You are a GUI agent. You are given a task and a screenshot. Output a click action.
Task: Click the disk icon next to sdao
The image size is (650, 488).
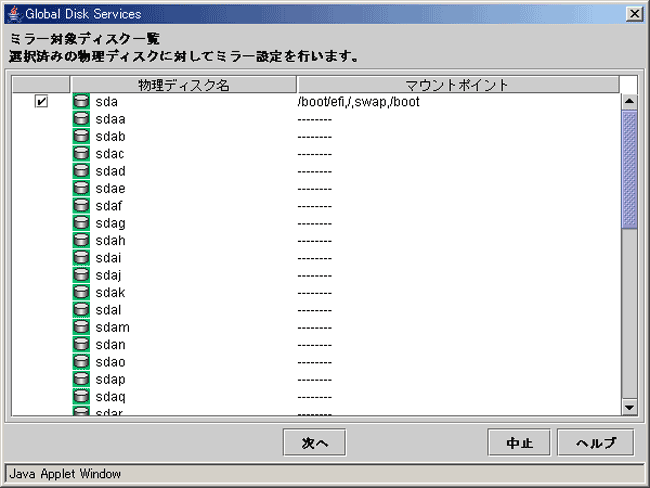point(81,362)
